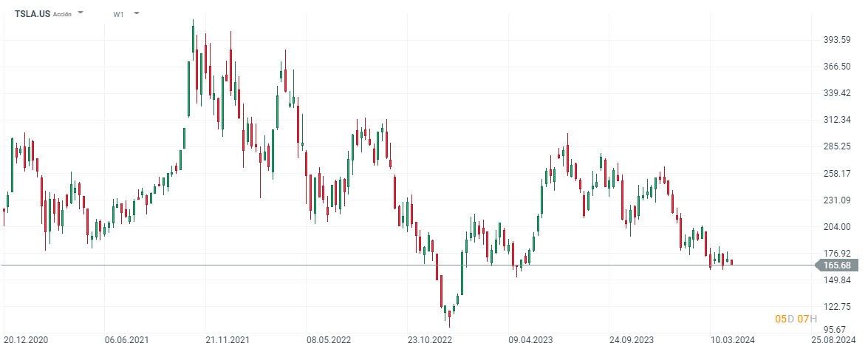Click the TSLA.US ticker name
Screen dimensions: 868x352
pos(33,14)
